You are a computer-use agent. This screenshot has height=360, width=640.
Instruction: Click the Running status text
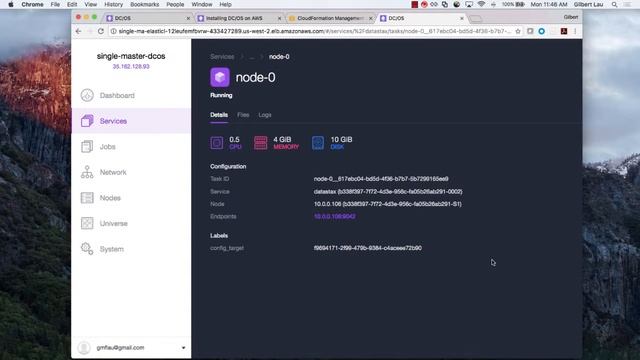[221, 96]
